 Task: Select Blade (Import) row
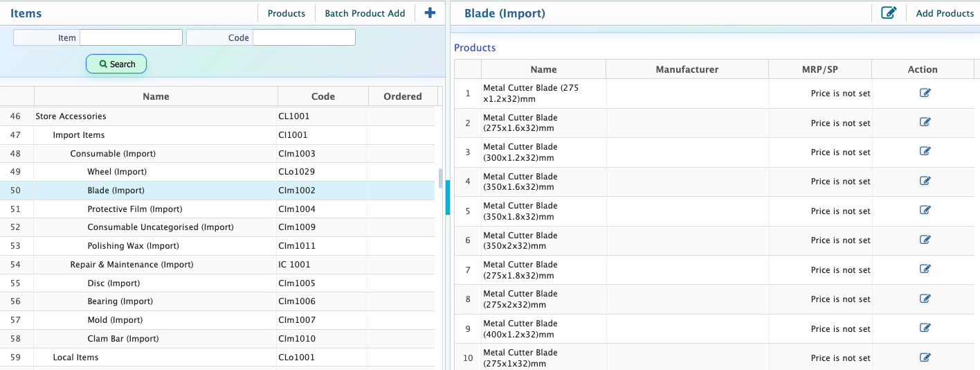217,191
